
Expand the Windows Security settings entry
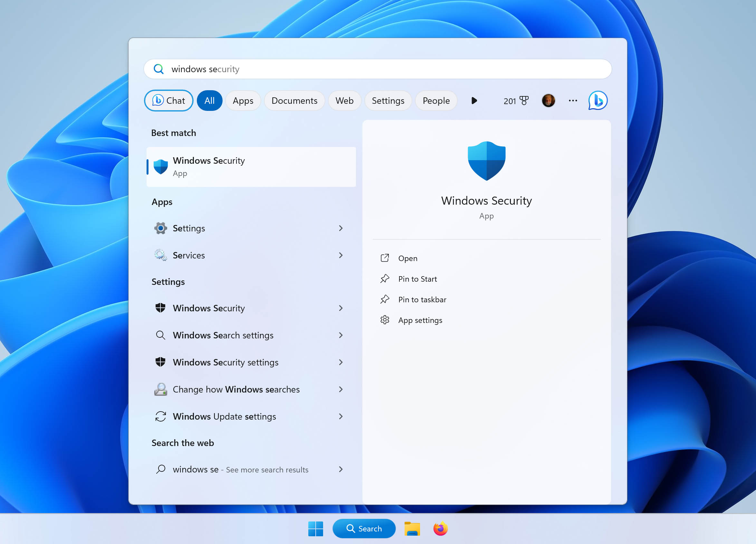(340, 362)
